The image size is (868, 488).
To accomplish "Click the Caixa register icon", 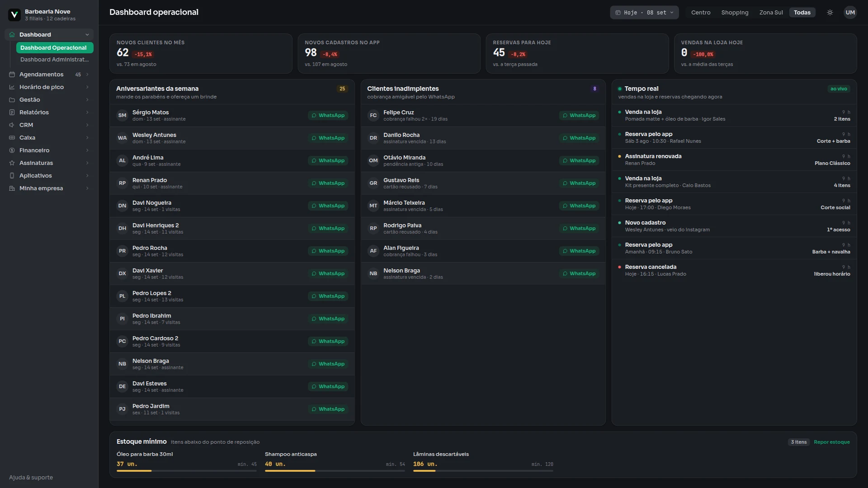I will click(x=12, y=138).
